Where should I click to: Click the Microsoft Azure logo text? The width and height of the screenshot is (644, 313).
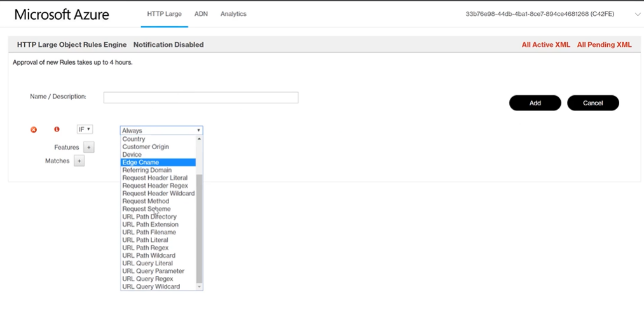tap(62, 15)
